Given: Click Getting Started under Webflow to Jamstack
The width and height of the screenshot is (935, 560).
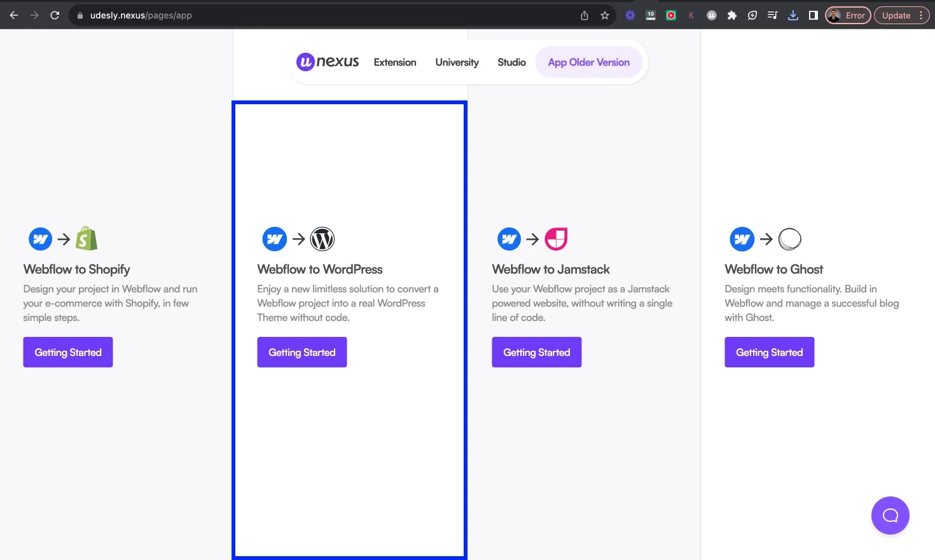Looking at the screenshot, I should (x=537, y=352).
